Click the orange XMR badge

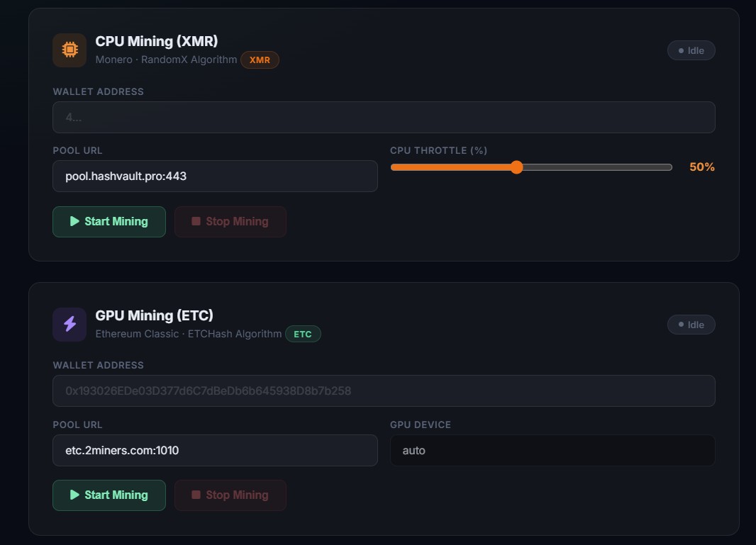260,60
